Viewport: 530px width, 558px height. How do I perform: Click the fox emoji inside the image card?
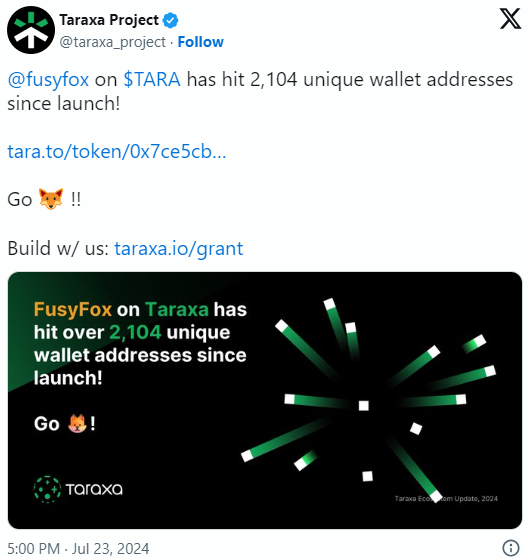tap(78, 423)
